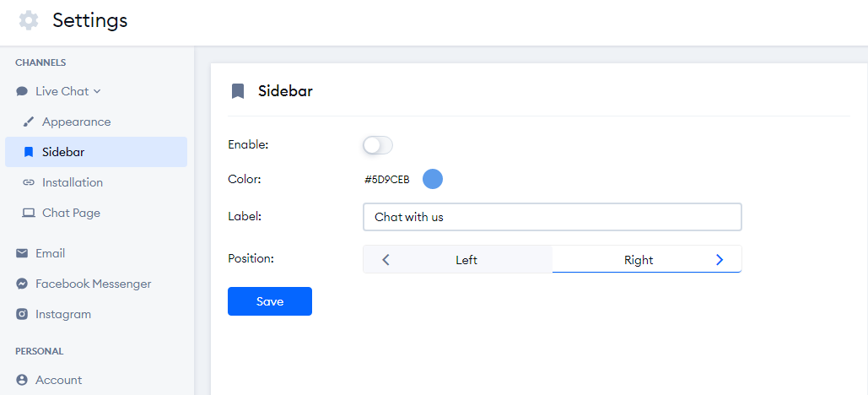The height and width of the screenshot is (395, 868).
Task: Click the Live Chat speech bubble icon
Action: pyautogui.click(x=22, y=91)
